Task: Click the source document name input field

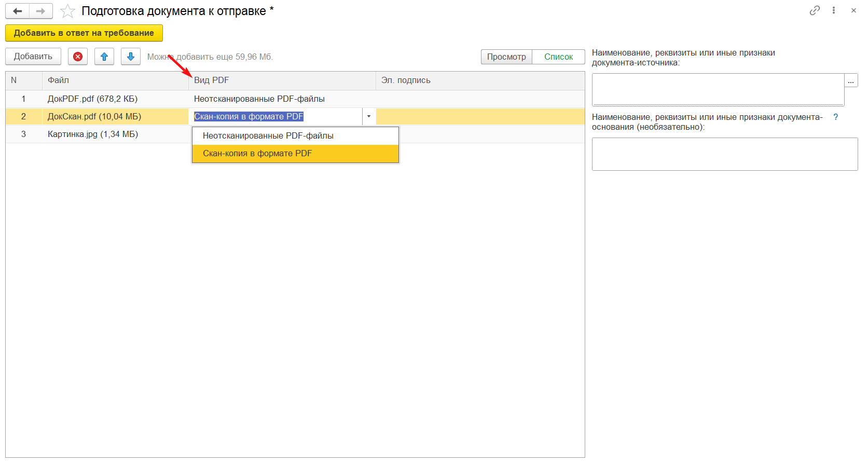Action: pos(718,90)
